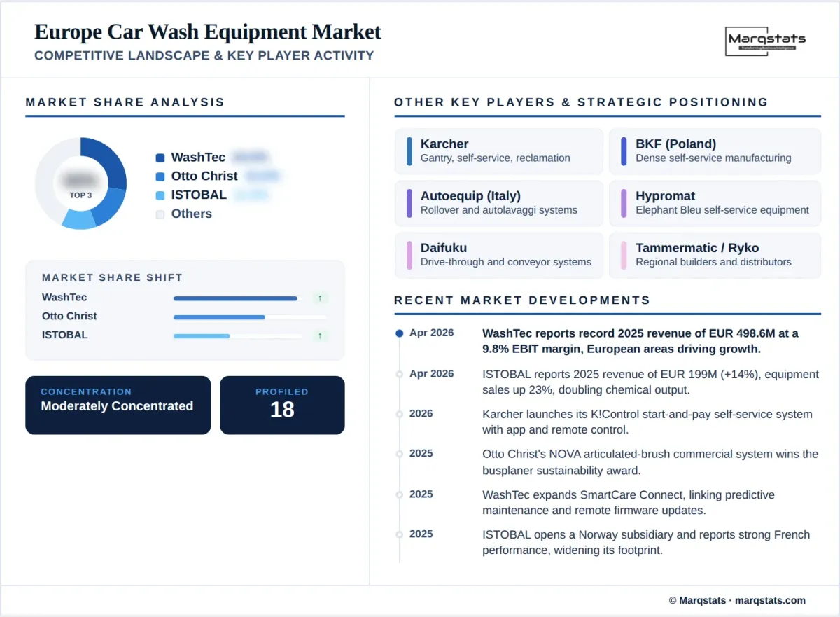The width and height of the screenshot is (840, 617).
Task: Click 'WashTec' label in the donut legend
Action: tap(199, 158)
